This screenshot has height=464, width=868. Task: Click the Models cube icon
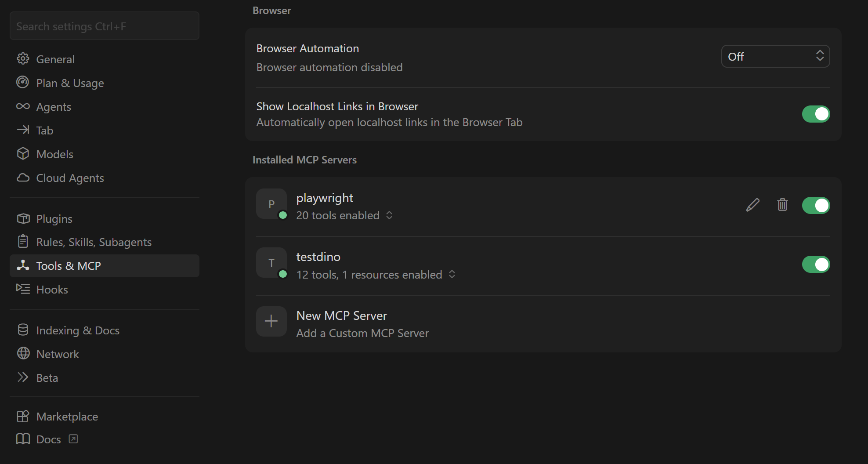pyautogui.click(x=23, y=154)
